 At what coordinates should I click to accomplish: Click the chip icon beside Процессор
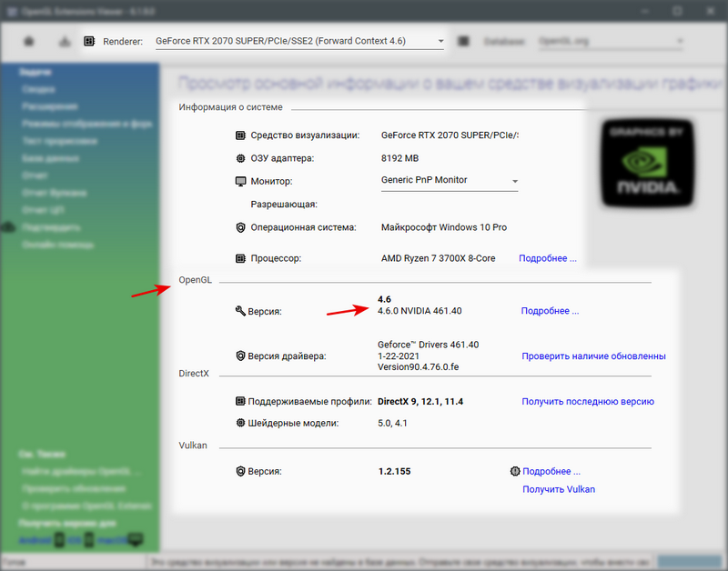(x=240, y=258)
